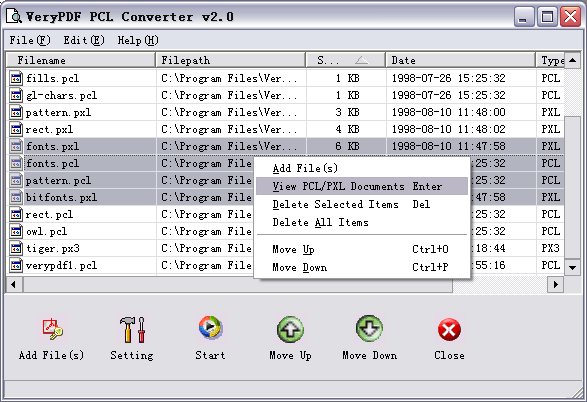Select the bitfonts.pxl filename

[61, 197]
